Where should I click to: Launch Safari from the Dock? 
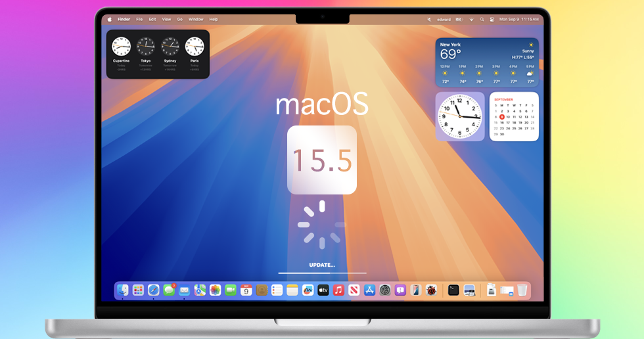154,290
